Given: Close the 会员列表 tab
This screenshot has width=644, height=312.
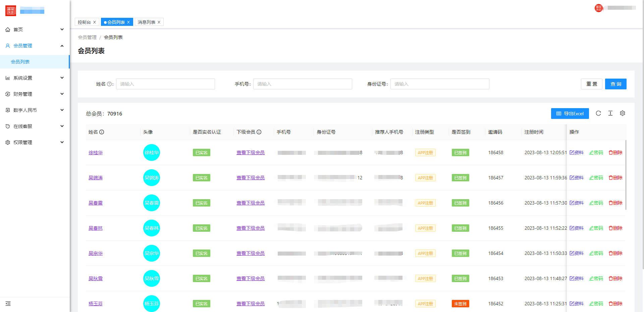Looking at the screenshot, I should tap(128, 22).
